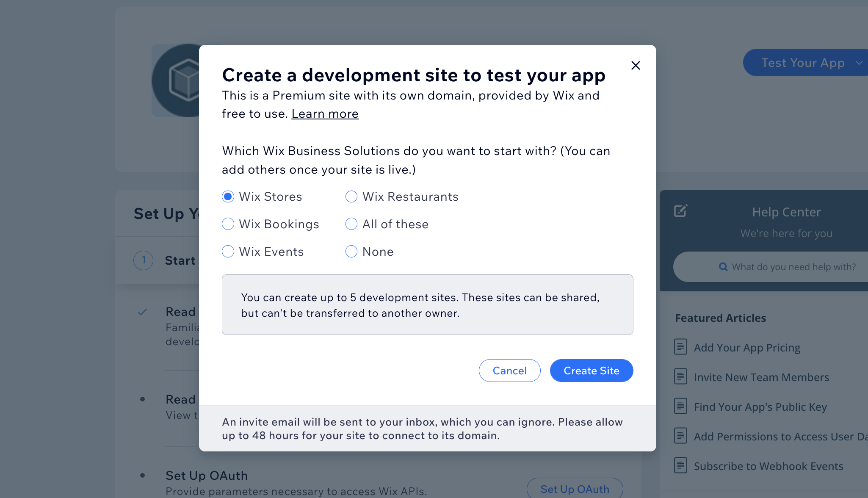
Task: Click the Find Your App's Public Key document icon
Action: (680, 406)
